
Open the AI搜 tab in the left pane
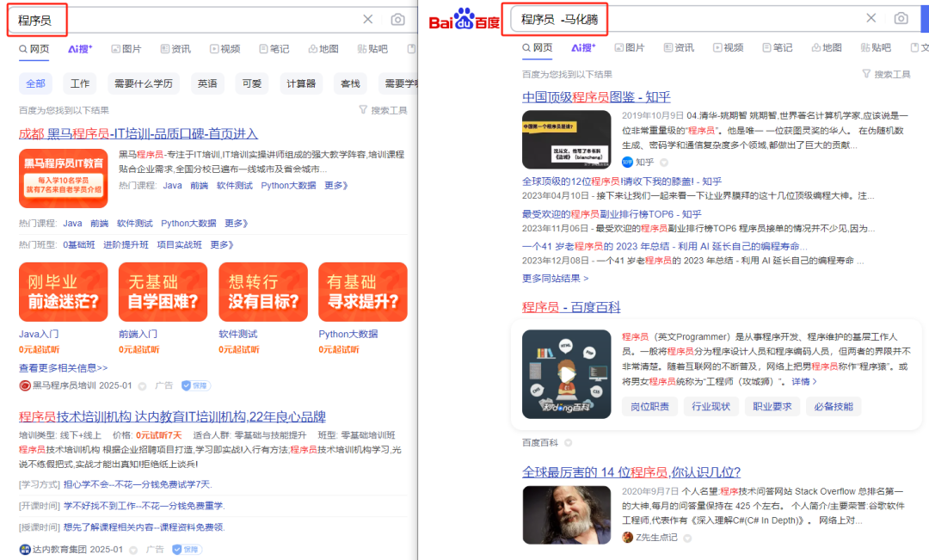[80, 48]
